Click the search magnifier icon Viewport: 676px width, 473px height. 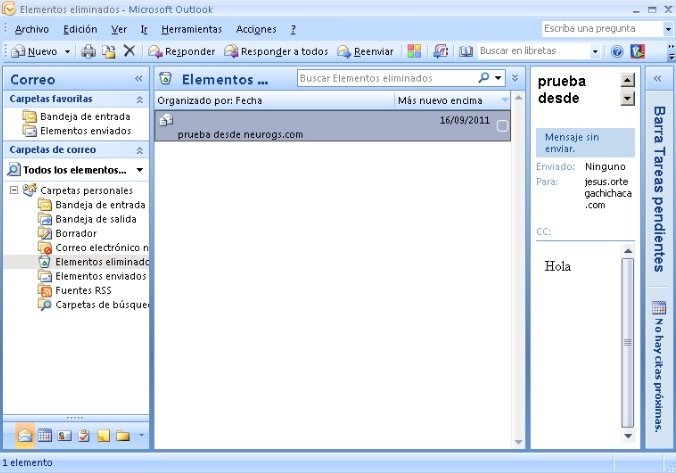[484, 78]
